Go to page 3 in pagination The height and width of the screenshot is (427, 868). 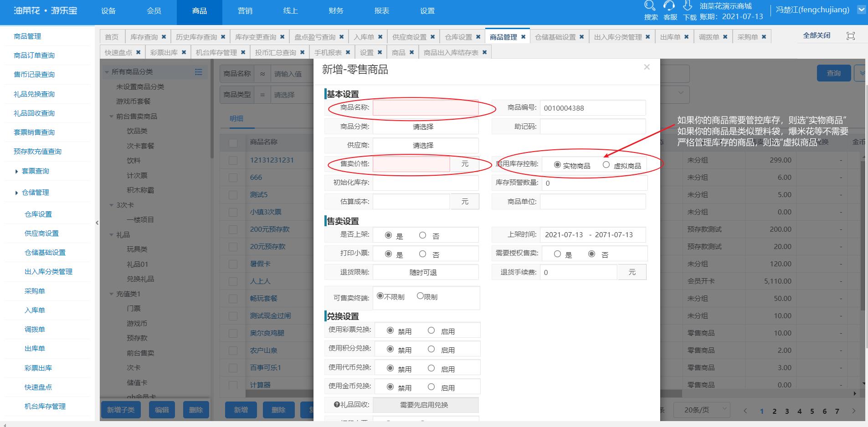pos(787,411)
